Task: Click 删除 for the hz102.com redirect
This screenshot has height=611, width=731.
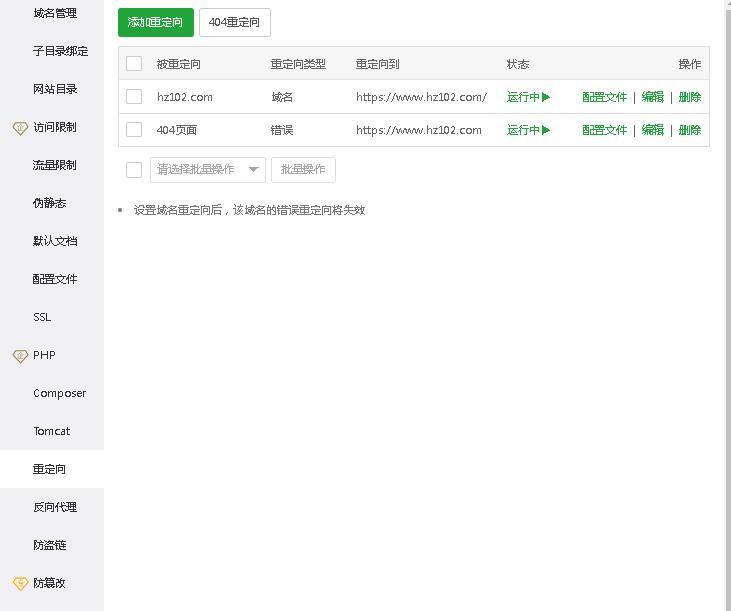Action: pyautogui.click(x=690, y=97)
